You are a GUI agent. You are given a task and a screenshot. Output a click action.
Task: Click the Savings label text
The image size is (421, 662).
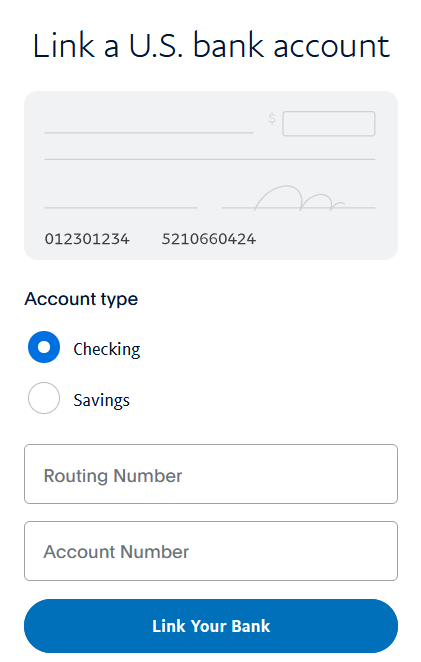(x=101, y=400)
